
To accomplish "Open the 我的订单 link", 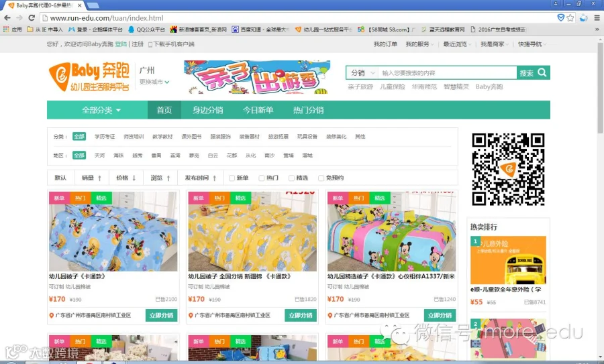I will coord(385,44).
